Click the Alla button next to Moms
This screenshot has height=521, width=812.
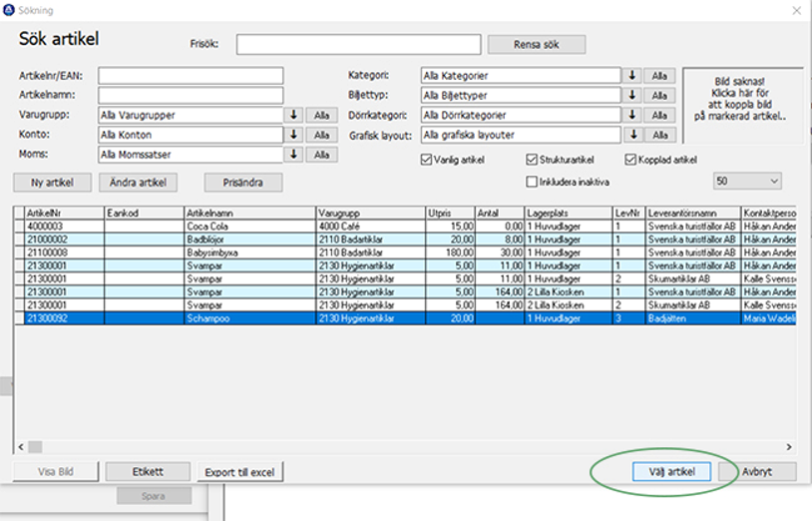[x=321, y=155]
